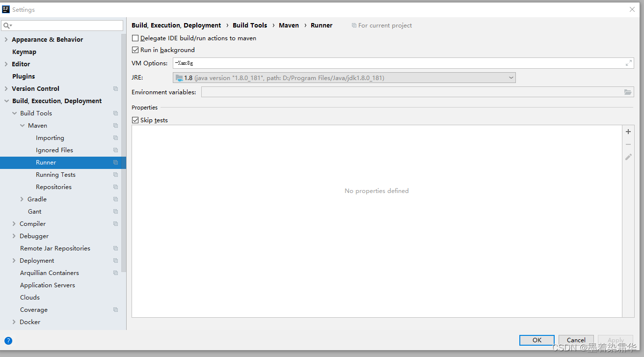
Task: Disable Skip tests
Action: tap(135, 120)
